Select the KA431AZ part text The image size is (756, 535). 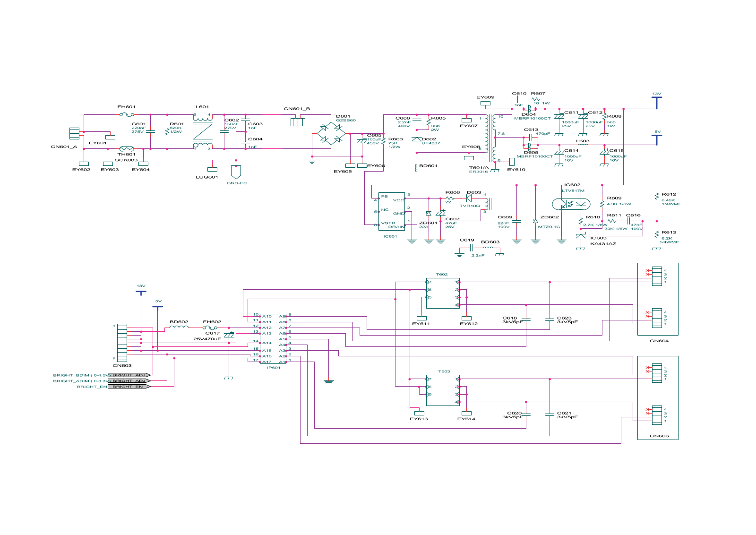tap(603, 244)
